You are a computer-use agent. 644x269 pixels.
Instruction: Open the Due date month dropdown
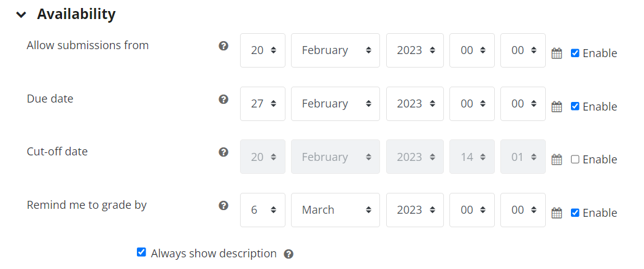(x=336, y=104)
